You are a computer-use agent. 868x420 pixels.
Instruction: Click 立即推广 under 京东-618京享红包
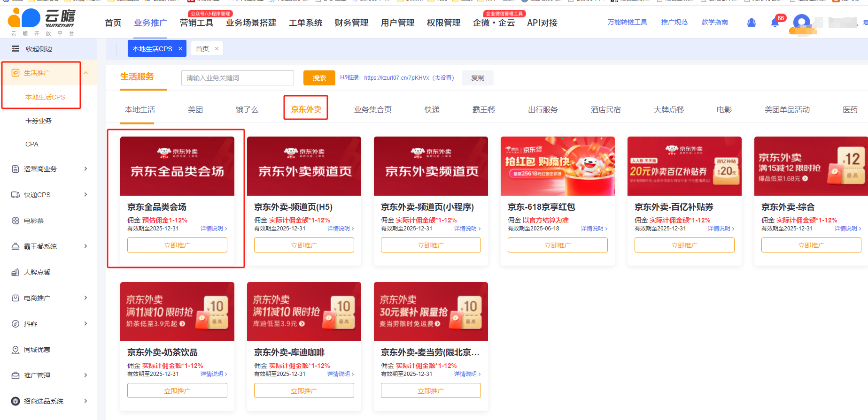(x=558, y=245)
